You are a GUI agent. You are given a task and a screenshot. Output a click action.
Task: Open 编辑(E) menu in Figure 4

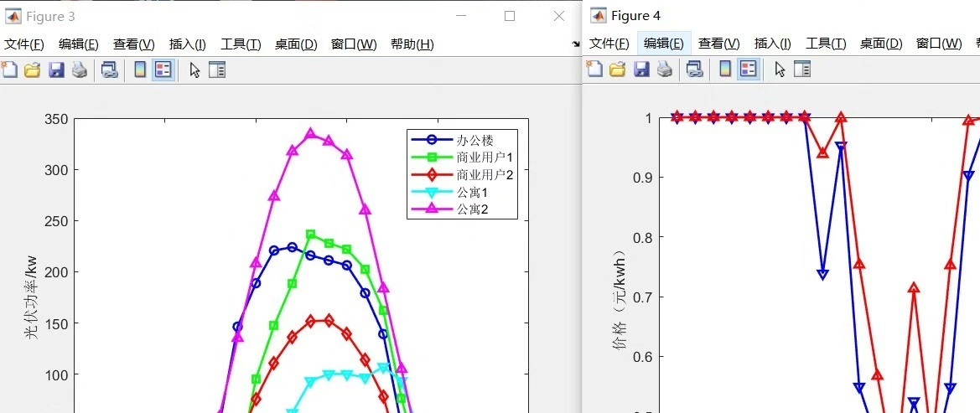pyautogui.click(x=664, y=43)
